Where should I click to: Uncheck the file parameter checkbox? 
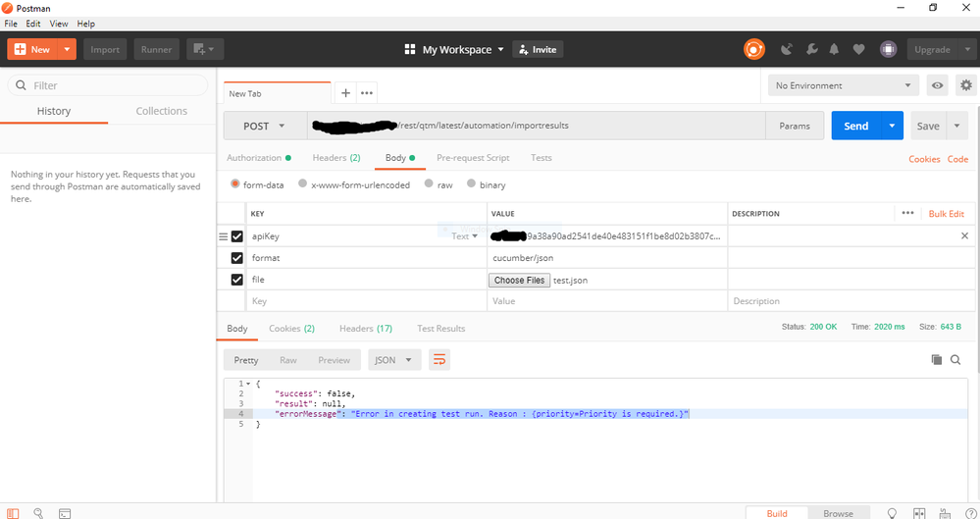236,280
